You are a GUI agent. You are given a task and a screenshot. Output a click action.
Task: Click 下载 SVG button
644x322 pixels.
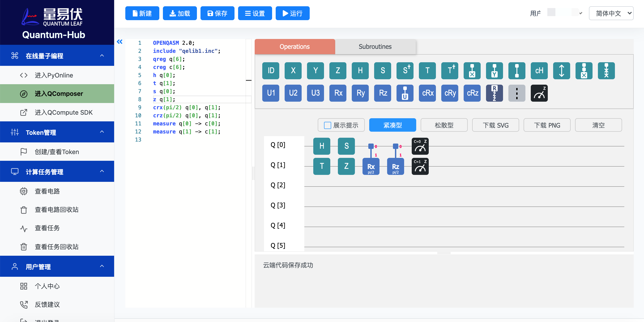[495, 125]
